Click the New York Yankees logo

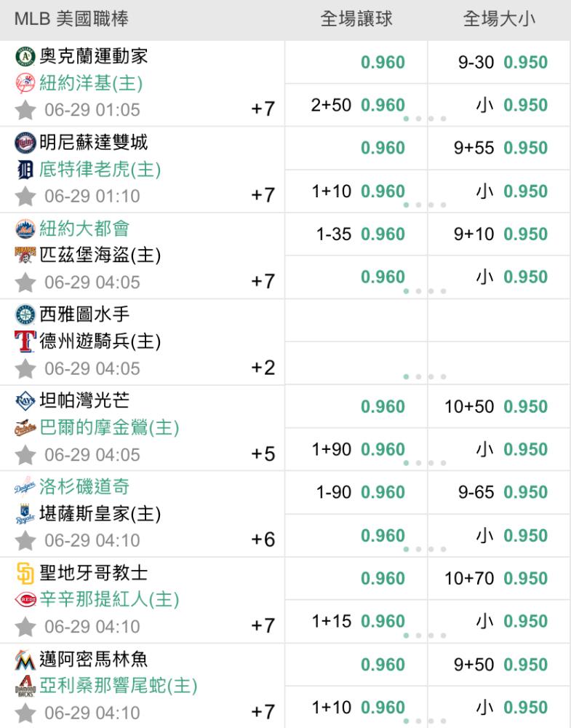coord(25,83)
